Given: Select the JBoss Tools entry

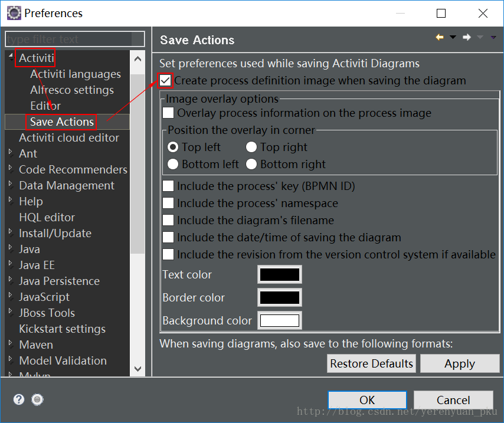Looking at the screenshot, I should tap(47, 313).
